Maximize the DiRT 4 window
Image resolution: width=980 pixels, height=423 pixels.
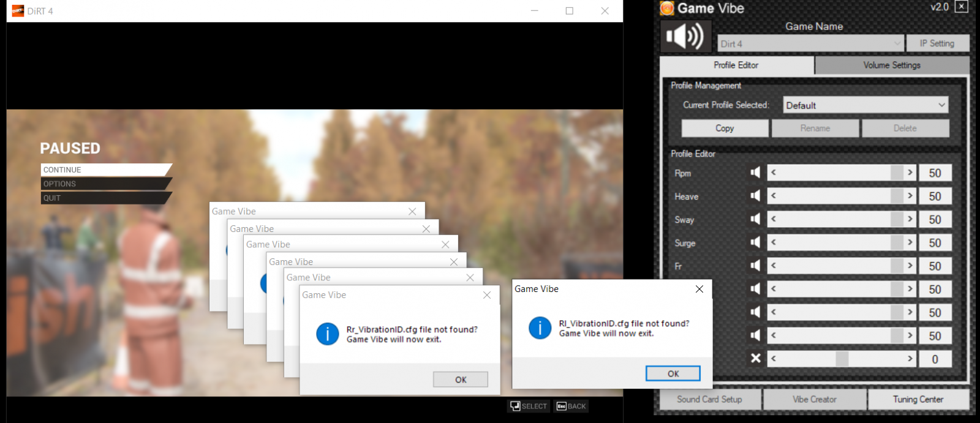(x=569, y=10)
